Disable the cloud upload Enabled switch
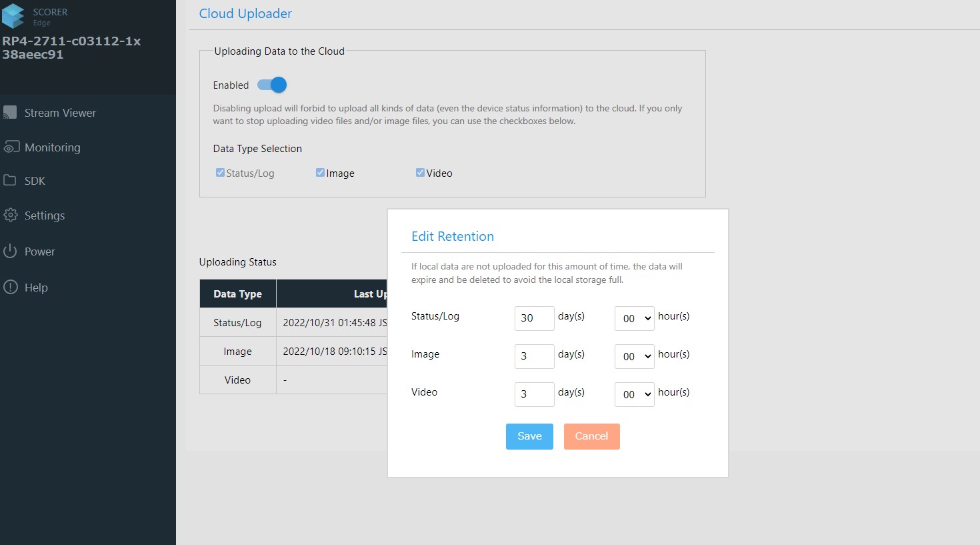 [x=272, y=85]
